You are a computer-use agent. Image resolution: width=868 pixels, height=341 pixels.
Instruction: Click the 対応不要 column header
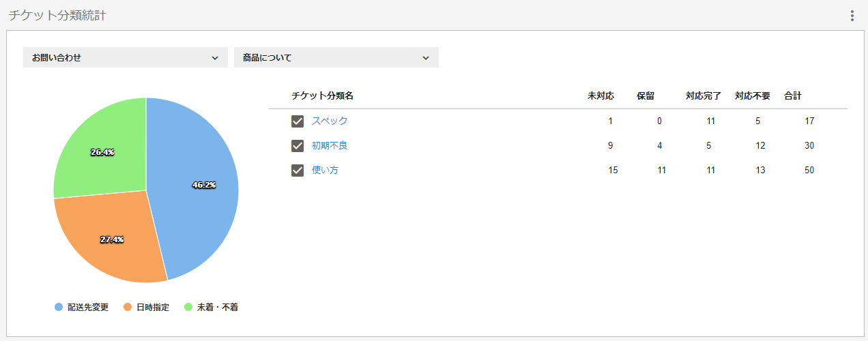(753, 96)
